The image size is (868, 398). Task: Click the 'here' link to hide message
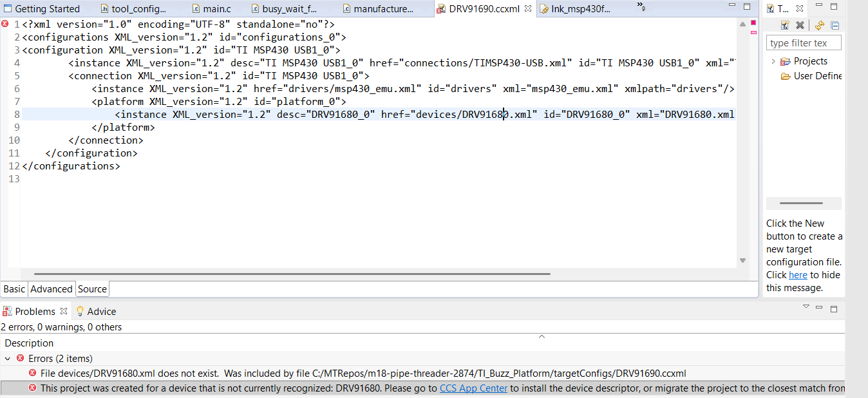pyautogui.click(x=798, y=275)
